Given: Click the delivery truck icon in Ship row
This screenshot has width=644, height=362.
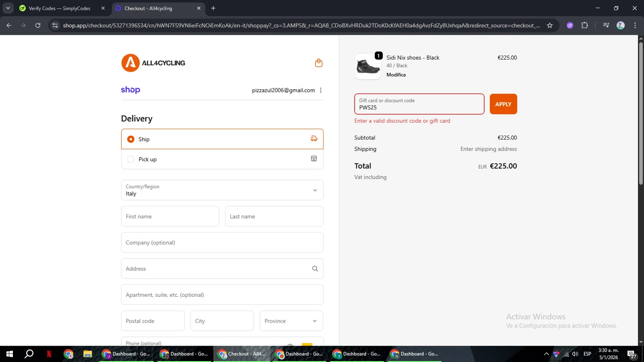Looking at the screenshot, I should pyautogui.click(x=314, y=139).
